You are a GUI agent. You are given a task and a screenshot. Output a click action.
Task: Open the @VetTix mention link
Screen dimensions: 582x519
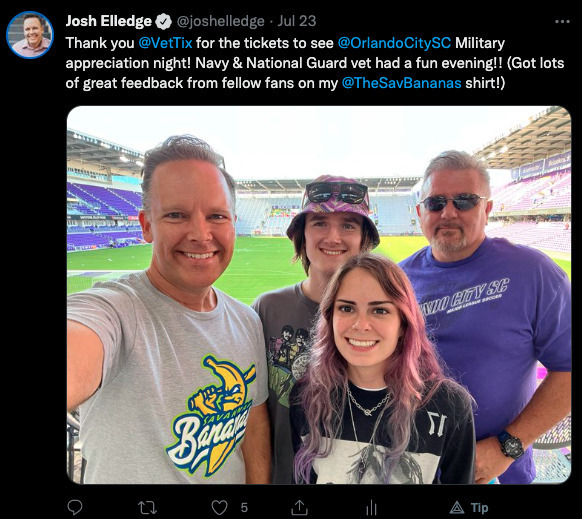[x=165, y=43]
